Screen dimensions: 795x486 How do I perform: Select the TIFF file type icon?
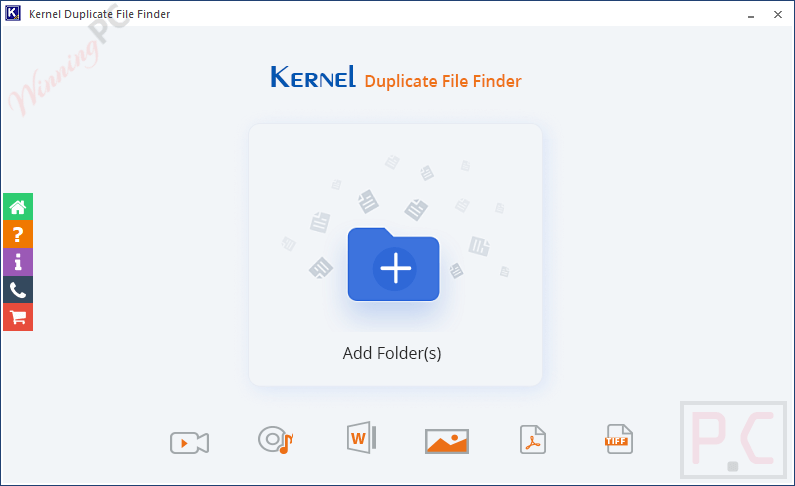click(x=619, y=439)
